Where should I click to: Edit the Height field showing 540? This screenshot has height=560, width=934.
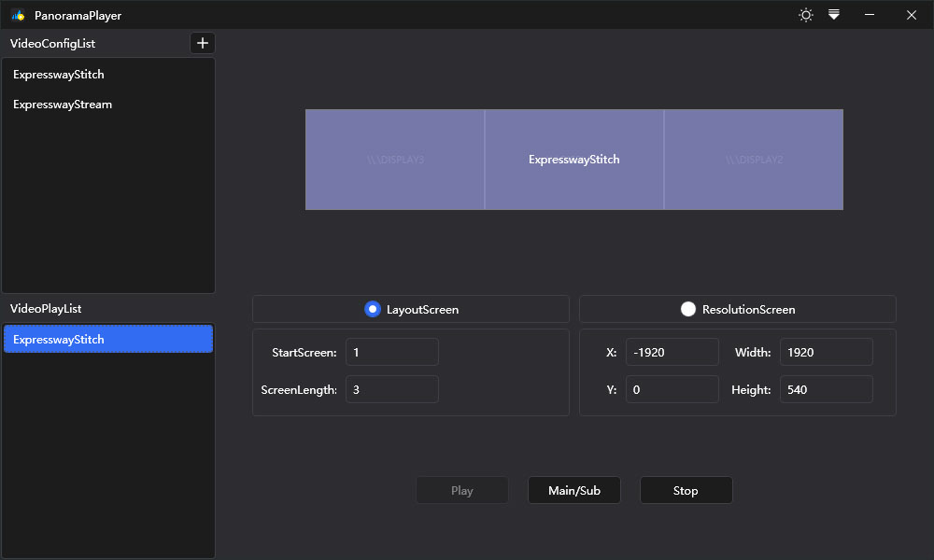826,389
